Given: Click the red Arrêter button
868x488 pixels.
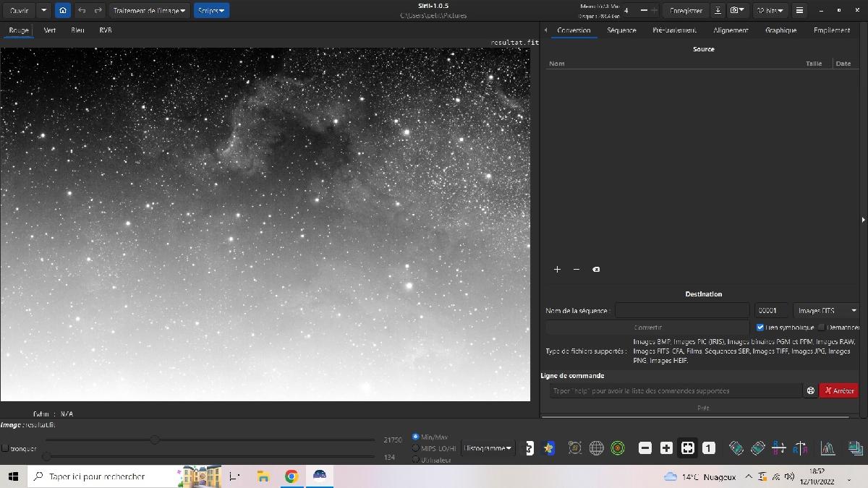Looking at the screenshot, I should [838, 390].
